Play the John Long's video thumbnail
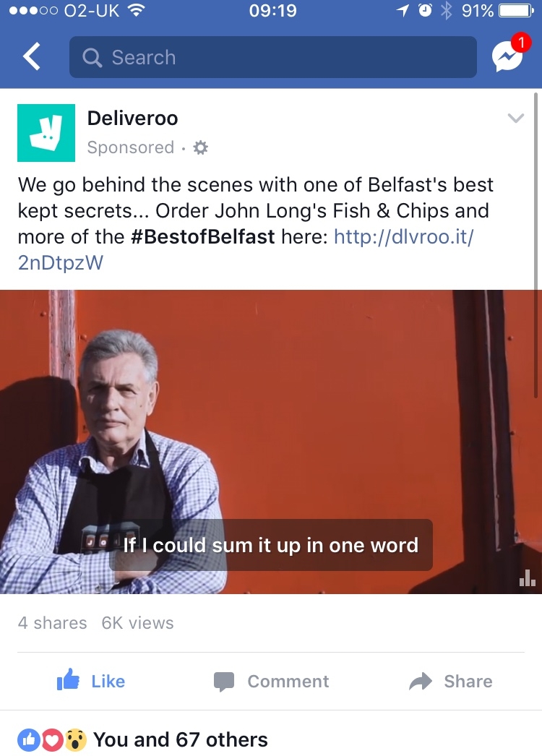Image resolution: width=542 pixels, height=756 pixels. click(x=271, y=442)
